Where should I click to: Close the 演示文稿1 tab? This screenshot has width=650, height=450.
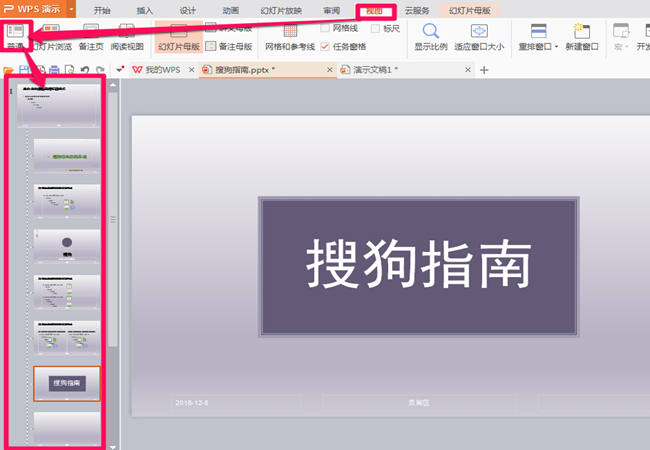point(468,70)
